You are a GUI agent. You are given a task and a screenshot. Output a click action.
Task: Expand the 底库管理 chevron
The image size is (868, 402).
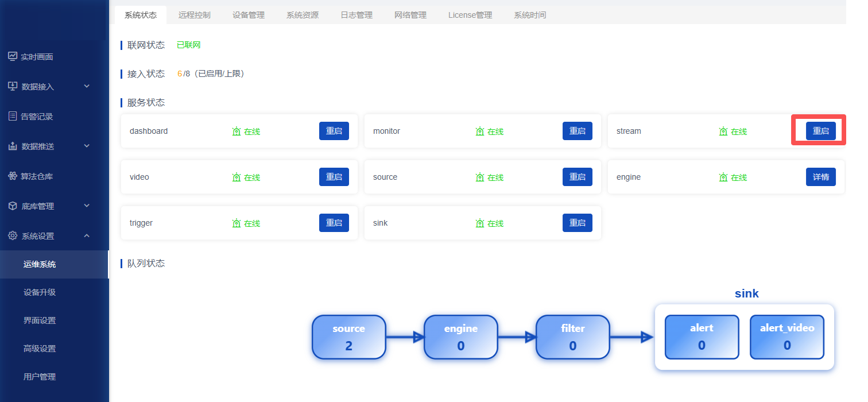[87, 206]
